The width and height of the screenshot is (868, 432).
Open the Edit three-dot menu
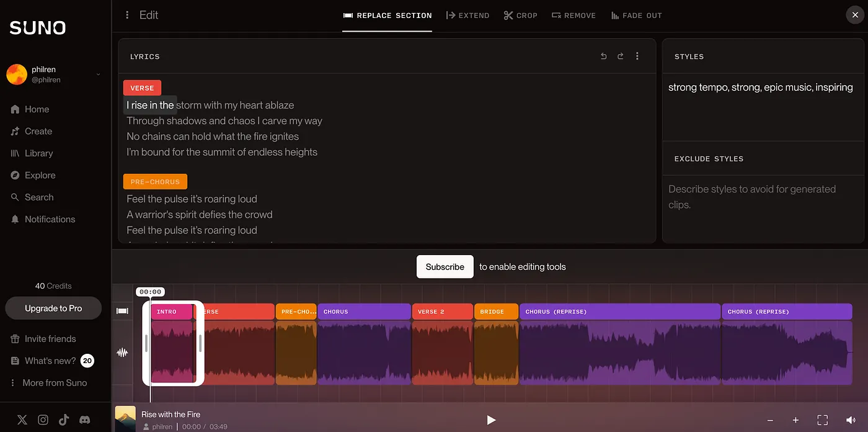127,15
